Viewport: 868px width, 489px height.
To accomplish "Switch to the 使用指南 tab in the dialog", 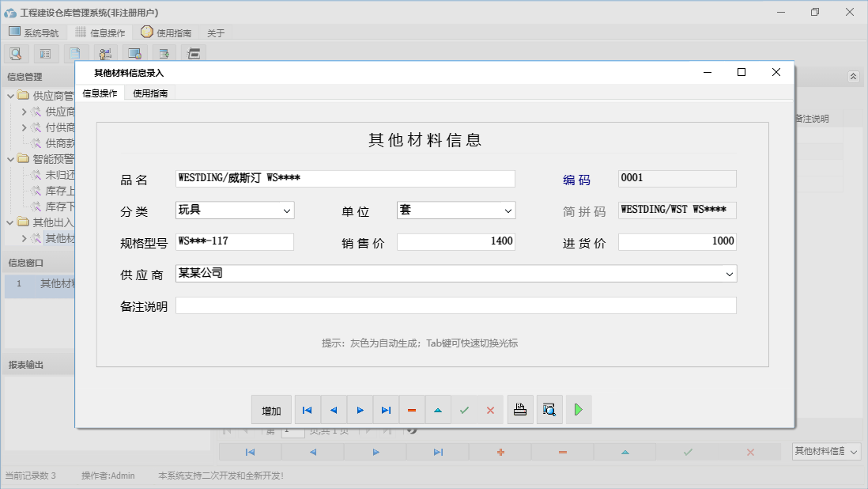I will [x=150, y=93].
